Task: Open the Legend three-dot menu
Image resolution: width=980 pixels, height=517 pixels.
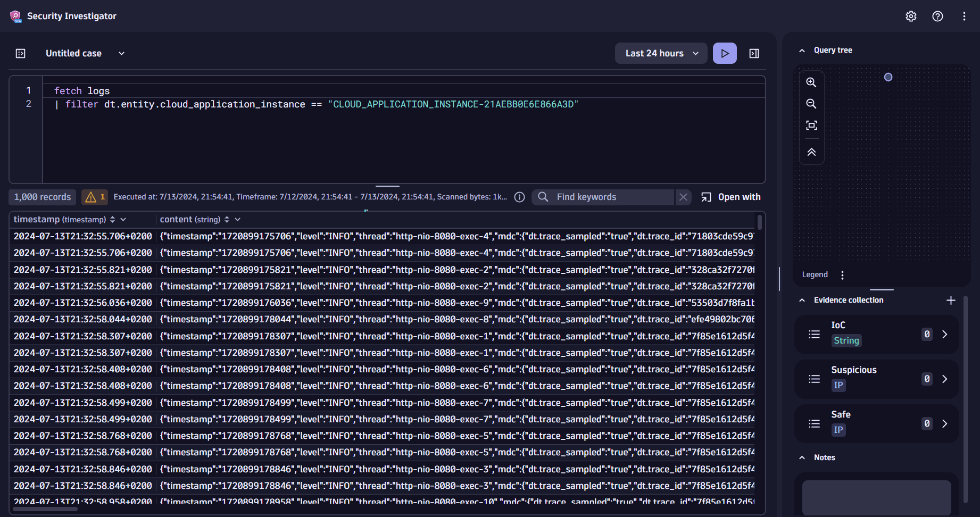Action: pos(842,275)
